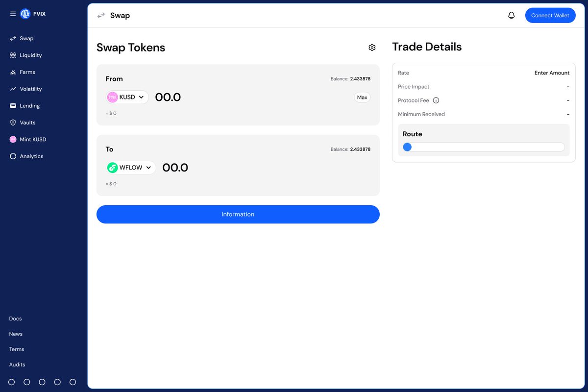Click the Max balance button
The image size is (588, 392).
coord(362,97)
